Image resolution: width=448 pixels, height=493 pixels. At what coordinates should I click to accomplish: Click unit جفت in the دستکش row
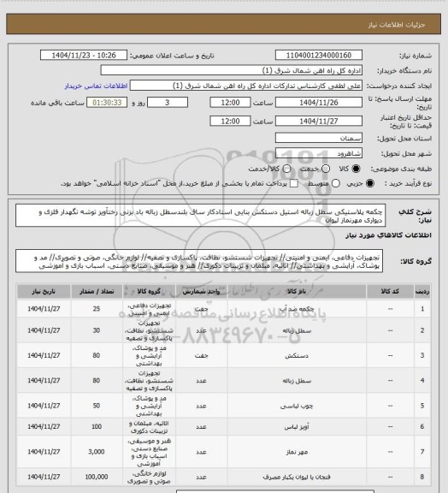202,355
